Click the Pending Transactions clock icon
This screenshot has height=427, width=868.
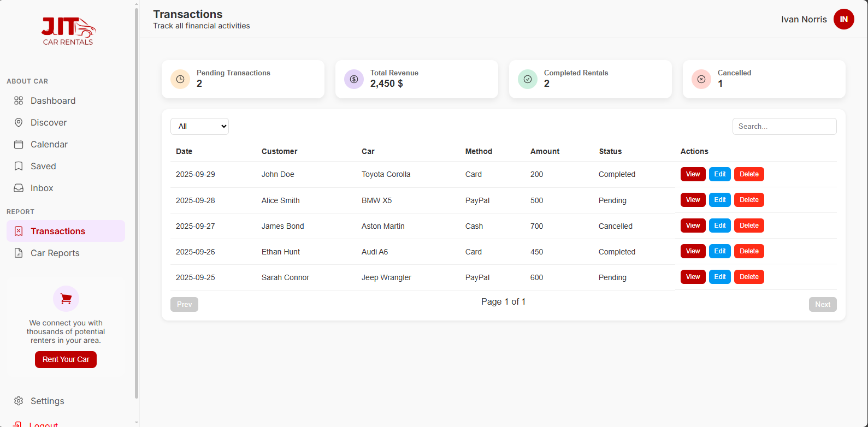(x=180, y=79)
